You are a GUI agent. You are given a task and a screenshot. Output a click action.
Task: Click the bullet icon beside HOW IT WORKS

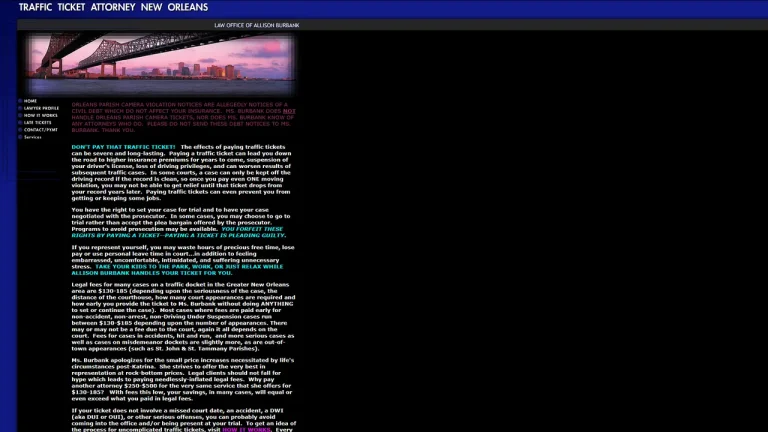coord(20,116)
